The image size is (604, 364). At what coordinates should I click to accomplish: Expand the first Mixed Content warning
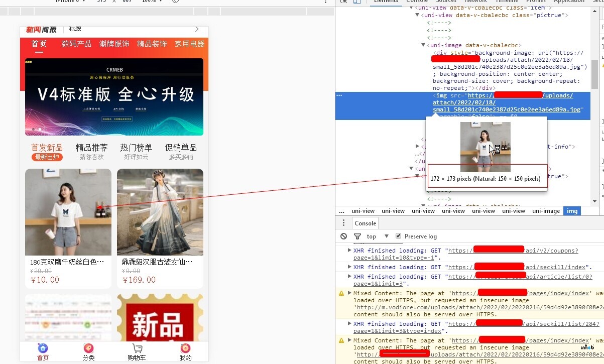tap(350, 293)
